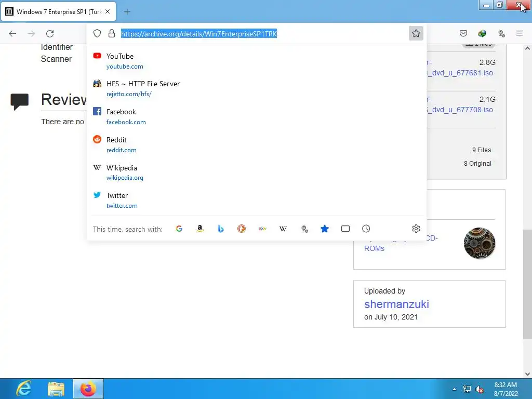
Task: Open the muted volume tray icon
Action: 480,389
